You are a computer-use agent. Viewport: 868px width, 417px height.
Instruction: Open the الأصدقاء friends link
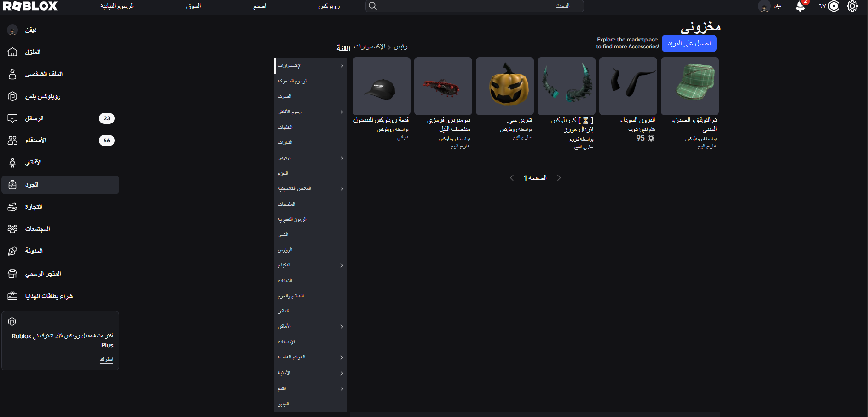pos(35,141)
